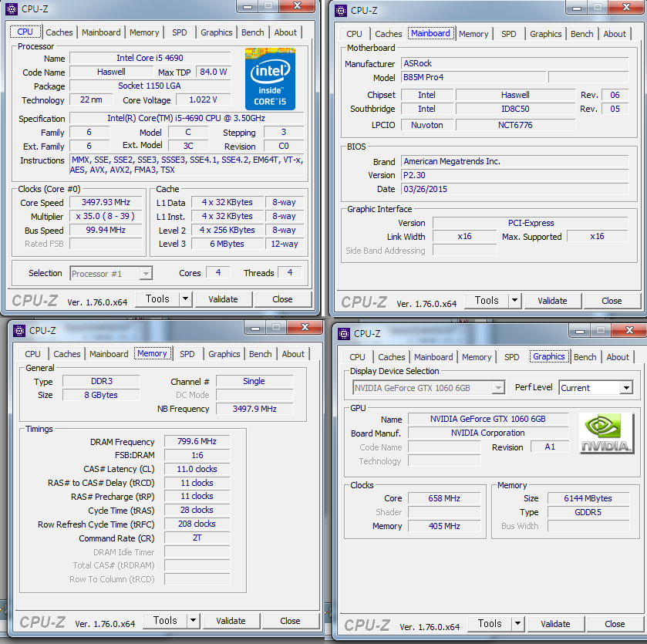Switch to the CPU tab in the Memory window
The width and height of the screenshot is (647, 644).
click(x=32, y=354)
